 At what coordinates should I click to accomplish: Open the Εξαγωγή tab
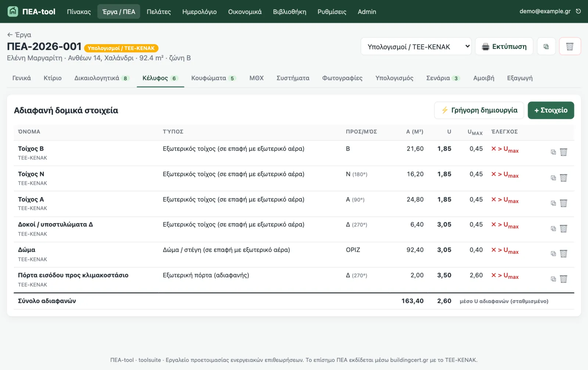[520, 78]
